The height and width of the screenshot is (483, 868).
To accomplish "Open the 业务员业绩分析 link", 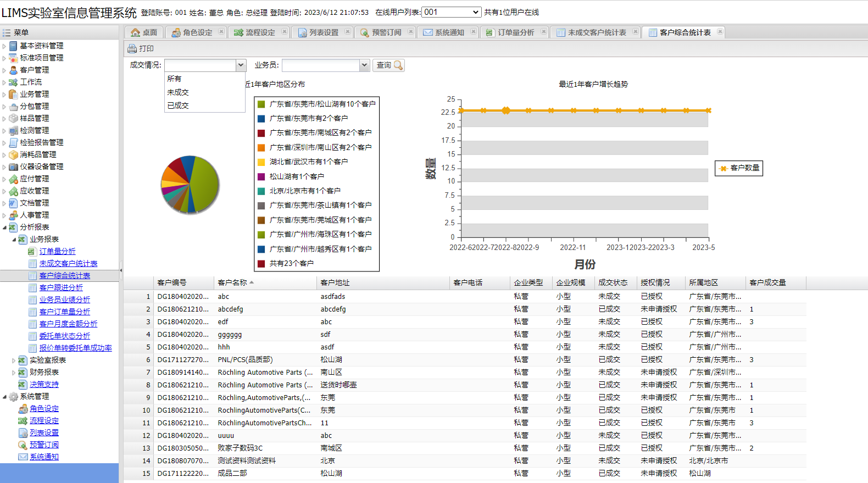I will (x=64, y=299).
